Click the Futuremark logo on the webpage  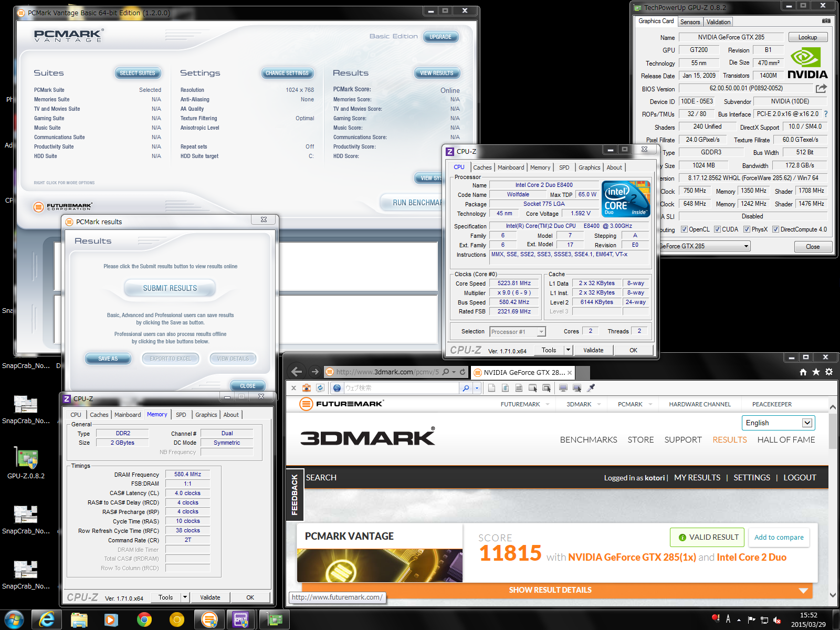(341, 404)
